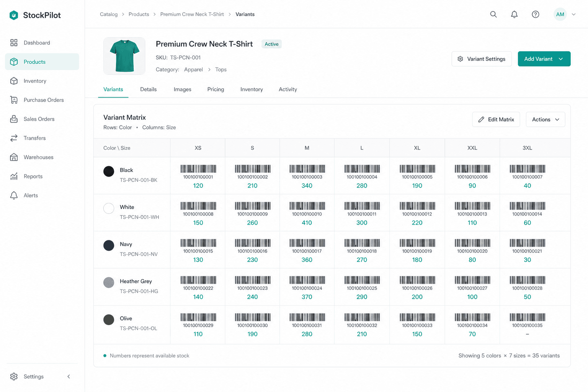Screen dimensions: 588x392
Task: Click the Heather Grey color swatch
Action: pyautogui.click(x=109, y=283)
